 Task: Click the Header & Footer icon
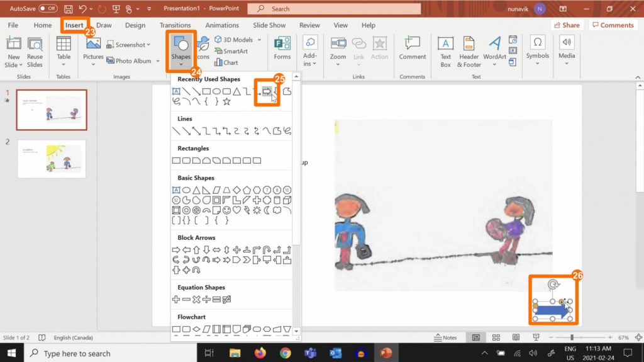click(469, 50)
